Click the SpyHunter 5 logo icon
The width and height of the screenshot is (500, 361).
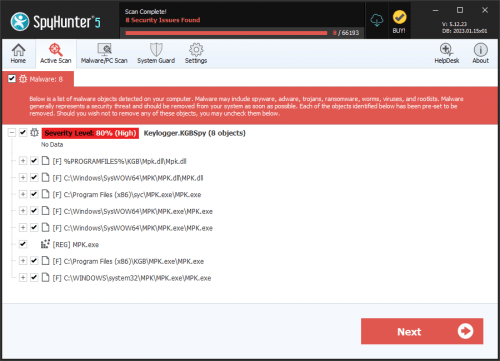[x=20, y=22]
